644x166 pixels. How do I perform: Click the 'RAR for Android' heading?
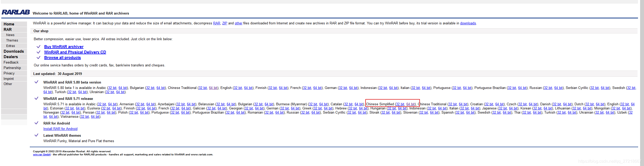(57, 123)
